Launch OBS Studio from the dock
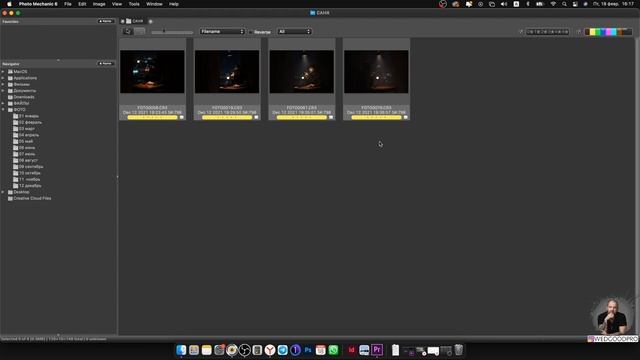This screenshot has width=640, height=360. (244, 350)
